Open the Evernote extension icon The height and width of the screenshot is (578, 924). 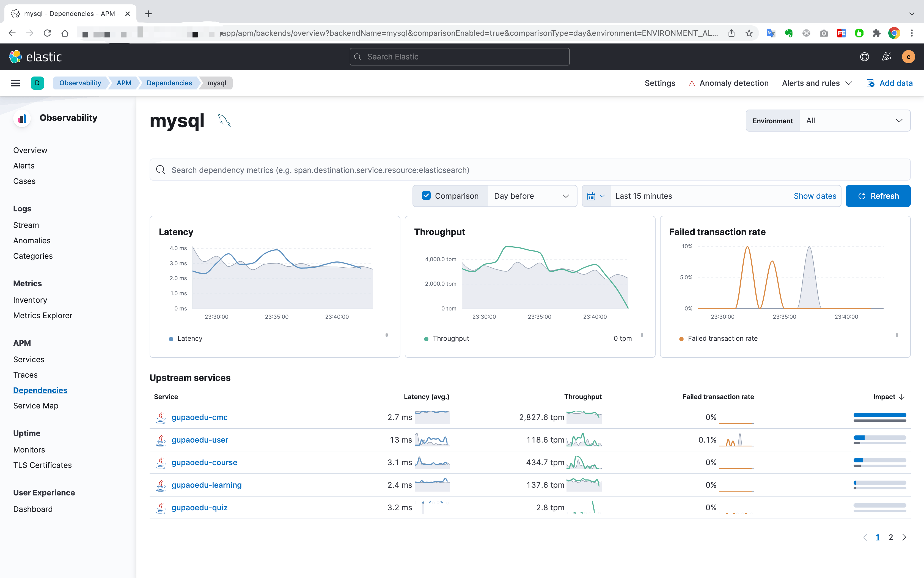pyautogui.click(x=788, y=33)
